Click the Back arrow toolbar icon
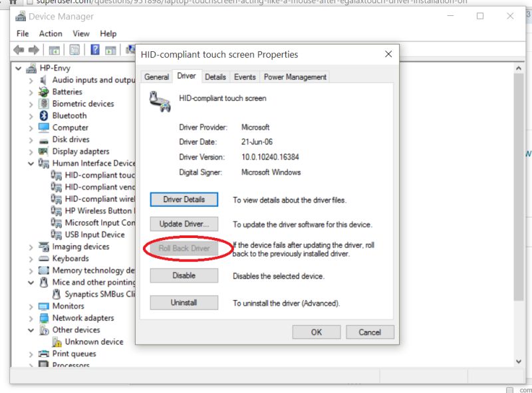The width and height of the screenshot is (532, 393). point(19,50)
